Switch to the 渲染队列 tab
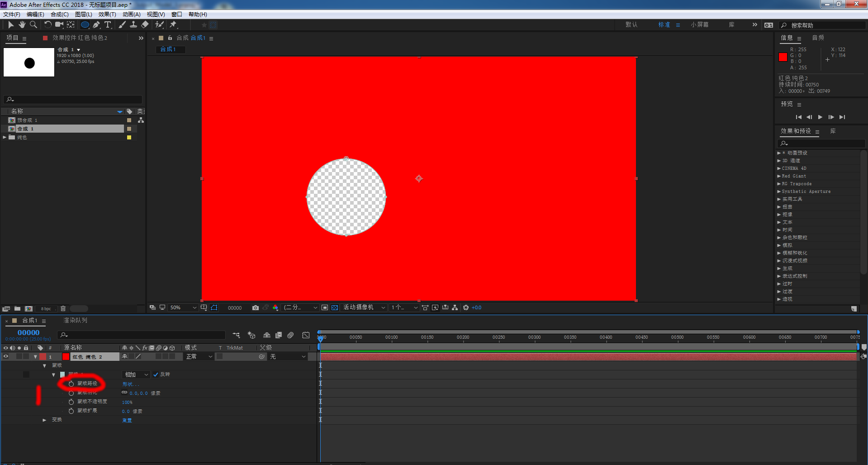 click(x=76, y=321)
